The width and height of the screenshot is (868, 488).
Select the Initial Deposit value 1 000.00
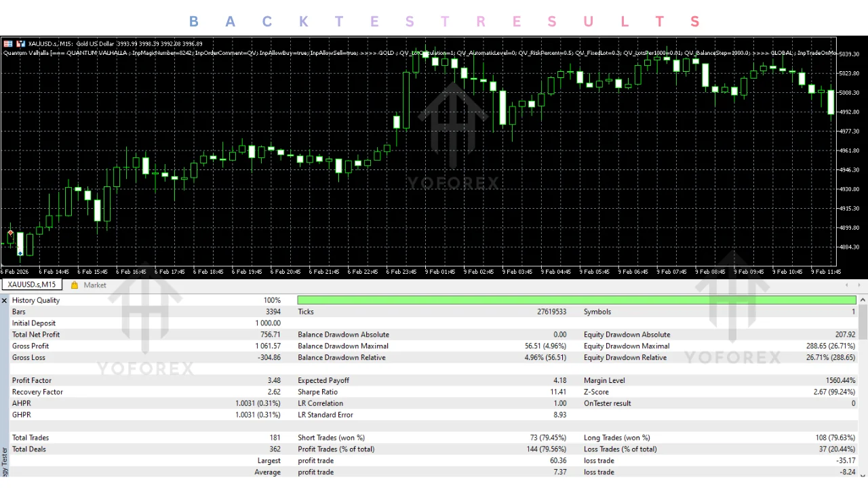point(268,323)
